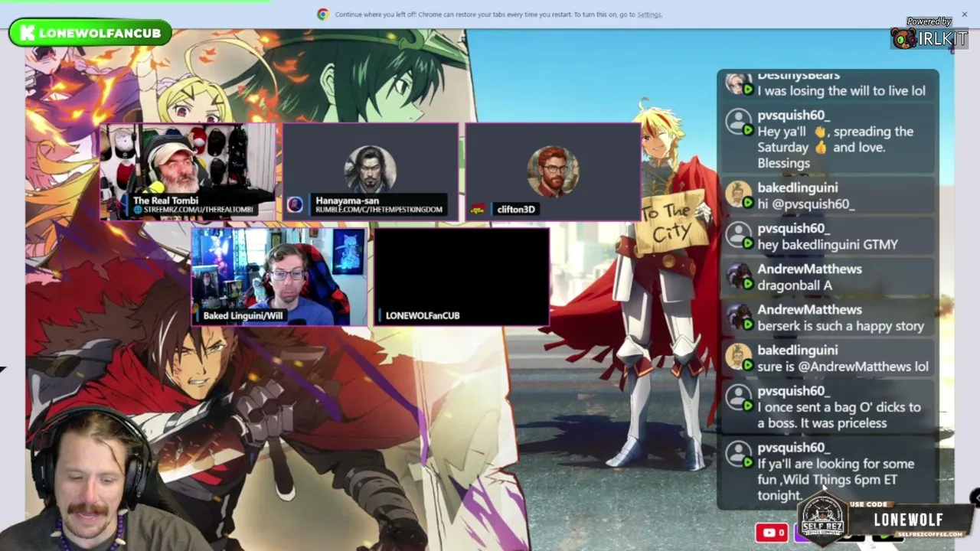Click the avatar beside the 'priceless' message
This screenshot has width=980, height=551.
739,398
